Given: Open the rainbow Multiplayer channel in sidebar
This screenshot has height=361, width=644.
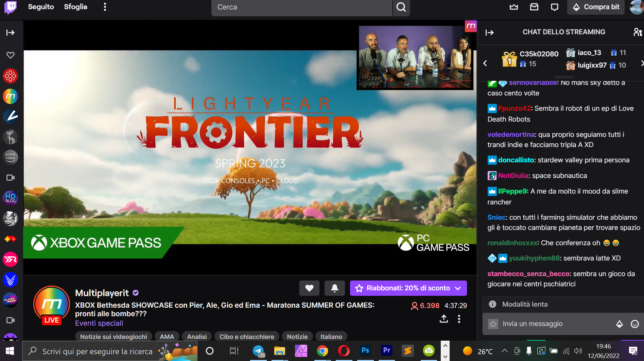Looking at the screenshot, I should click(x=11, y=96).
